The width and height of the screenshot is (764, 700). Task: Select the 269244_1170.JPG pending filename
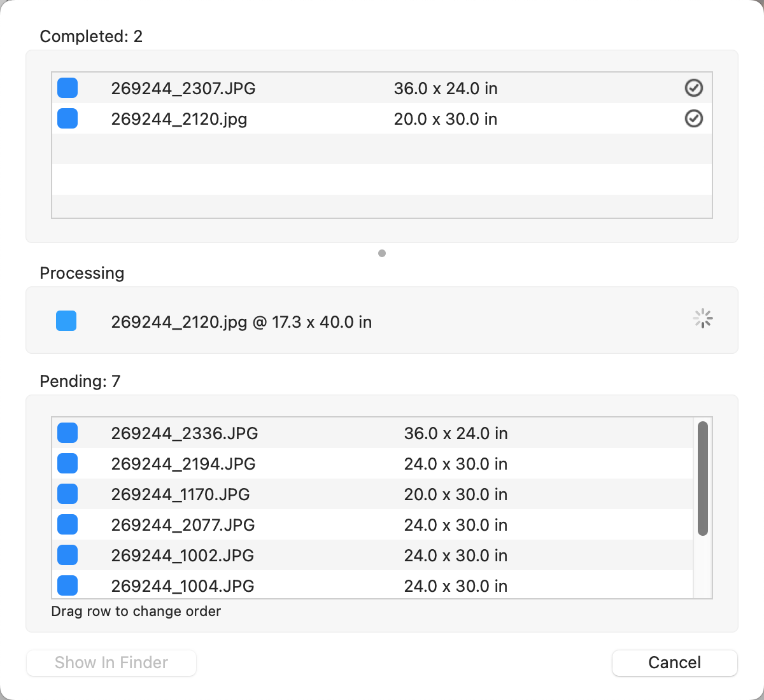(180, 494)
